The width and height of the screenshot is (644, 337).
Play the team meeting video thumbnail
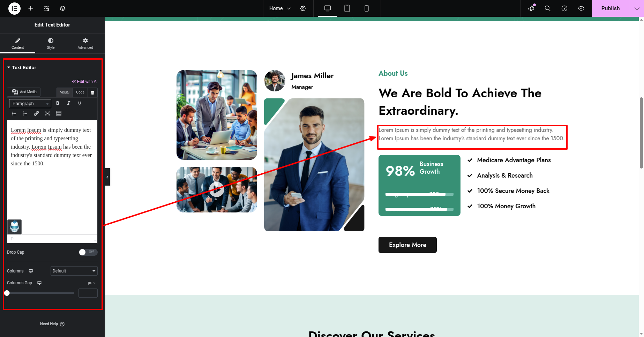tap(217, 189)
